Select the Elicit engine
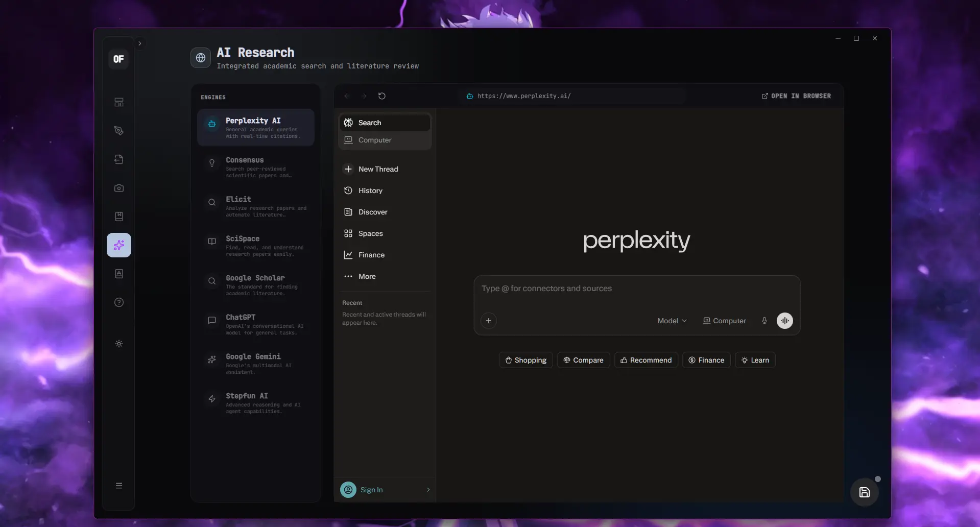 (x=256, y=206)
